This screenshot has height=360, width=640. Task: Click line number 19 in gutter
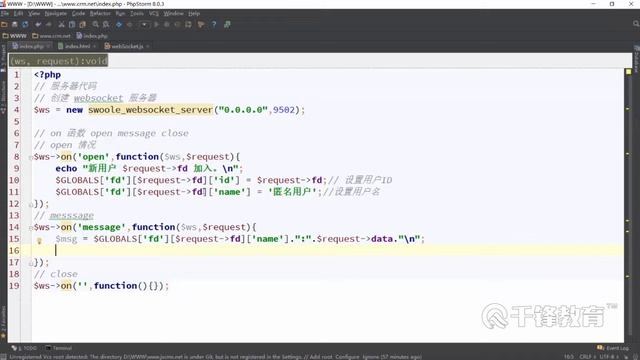click(14, 286)
